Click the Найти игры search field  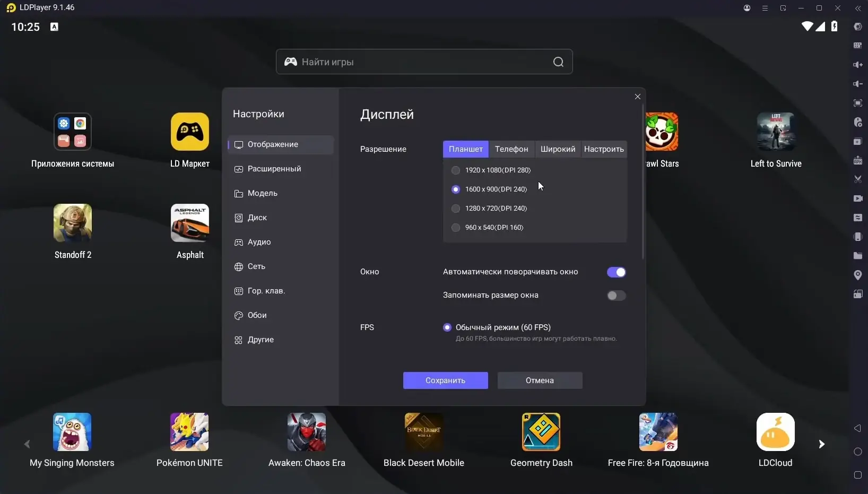[x=424, y=62]
